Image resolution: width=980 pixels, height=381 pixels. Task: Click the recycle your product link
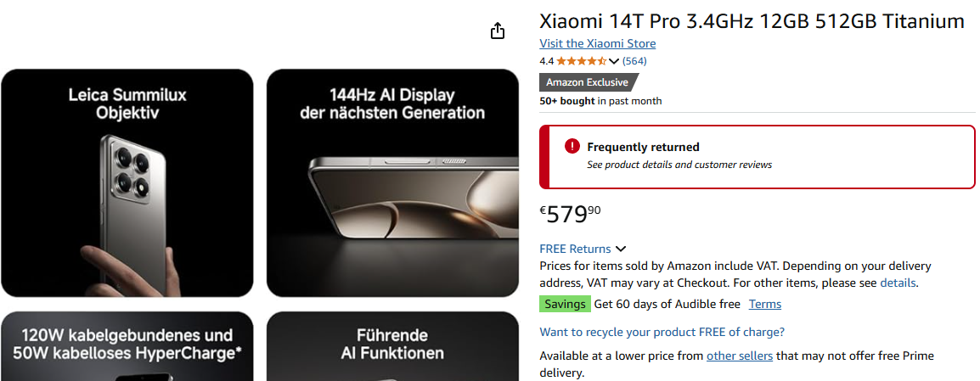[x=662, y=332]
